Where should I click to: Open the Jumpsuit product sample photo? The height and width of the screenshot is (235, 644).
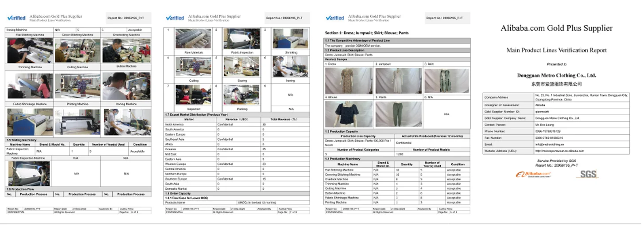coord(398,81)
